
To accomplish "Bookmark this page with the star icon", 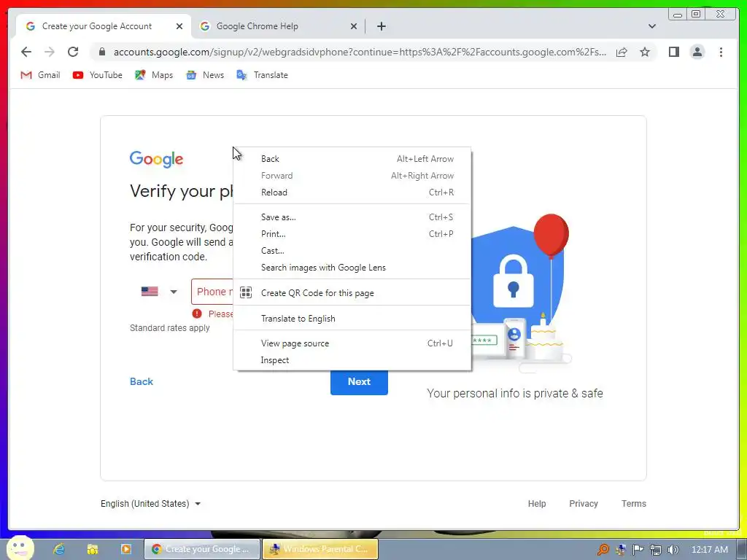I will tap(645, 52).
